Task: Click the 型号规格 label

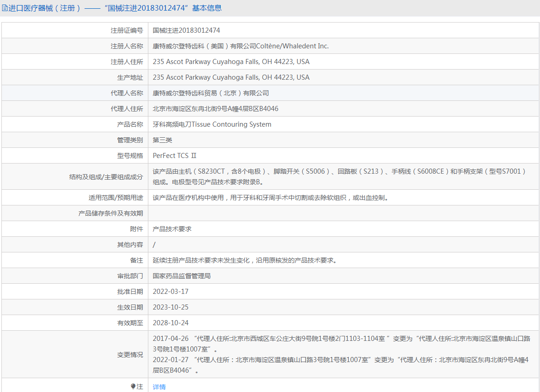Action: click(130, 156)
